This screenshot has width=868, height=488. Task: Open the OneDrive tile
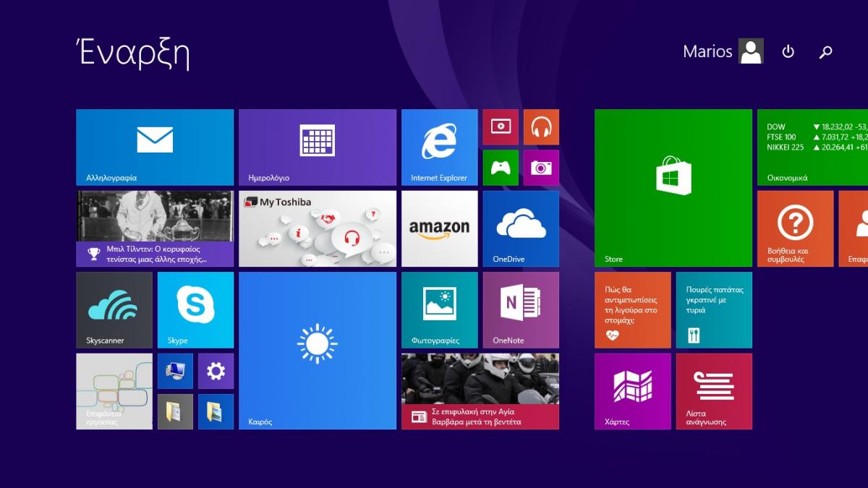pyautogui.click(x=521, y=228)
